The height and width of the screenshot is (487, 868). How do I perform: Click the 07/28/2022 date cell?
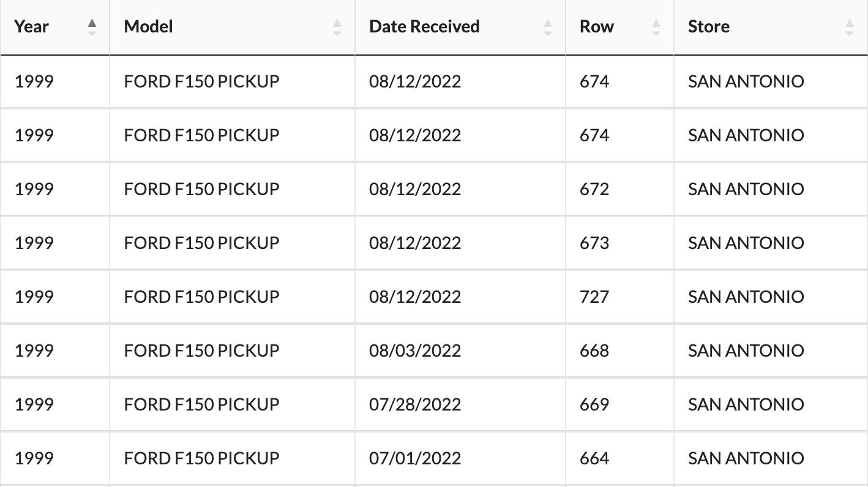[x=415, y=404]
